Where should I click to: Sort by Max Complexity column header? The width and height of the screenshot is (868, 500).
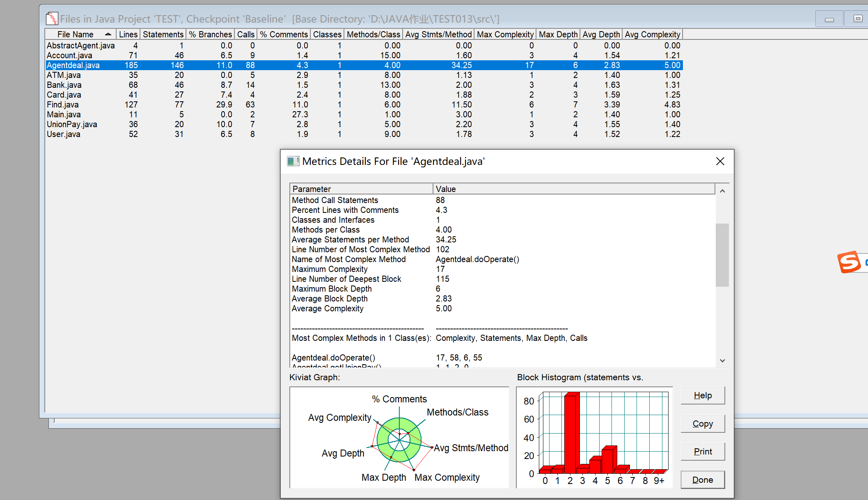(x=505, y=34)
